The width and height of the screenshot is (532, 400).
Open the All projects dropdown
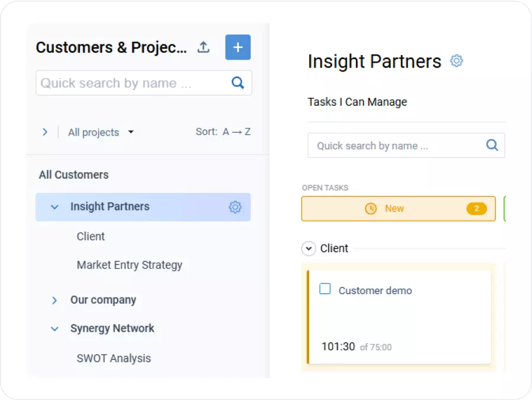click(100, 132)
